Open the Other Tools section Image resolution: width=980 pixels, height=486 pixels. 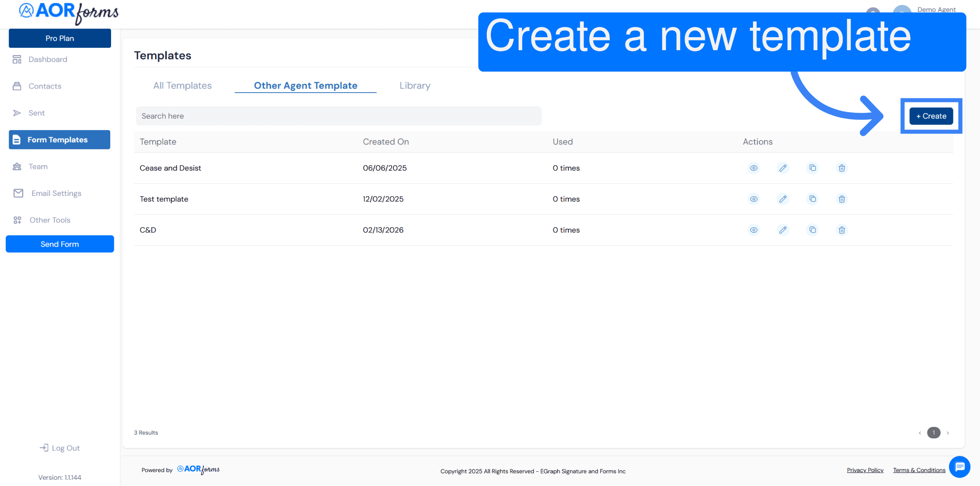click(x=50, y=220)
